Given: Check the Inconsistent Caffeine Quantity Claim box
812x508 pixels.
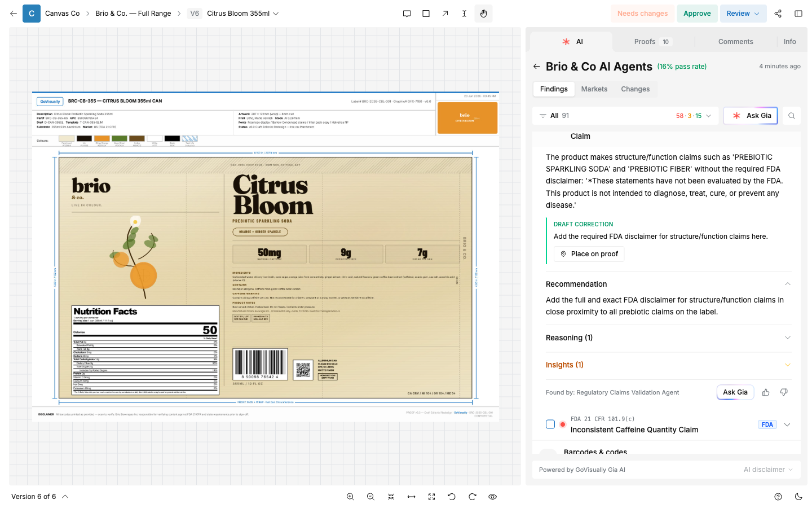Looking at the screenshot, I should [550, 424].
